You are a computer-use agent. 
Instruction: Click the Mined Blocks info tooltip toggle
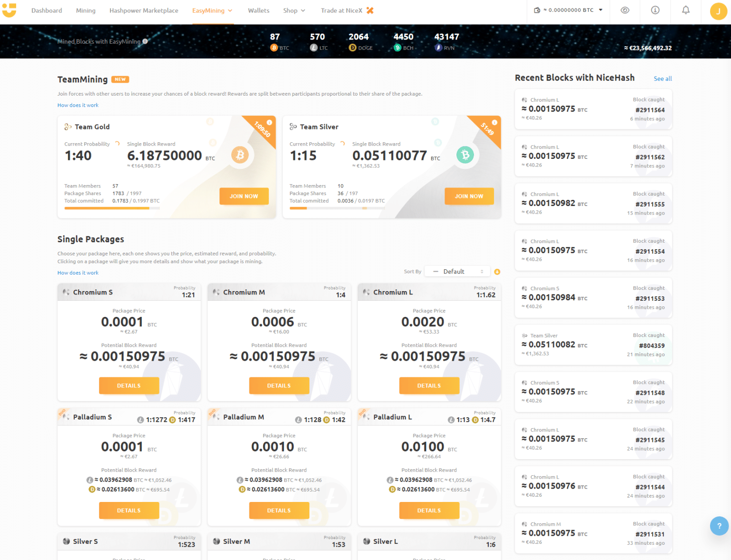tap(145, 41)
